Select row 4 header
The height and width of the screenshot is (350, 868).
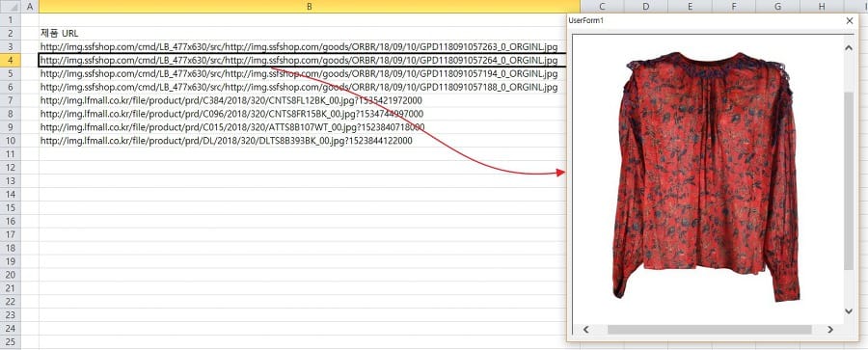[x=11, y=60]
